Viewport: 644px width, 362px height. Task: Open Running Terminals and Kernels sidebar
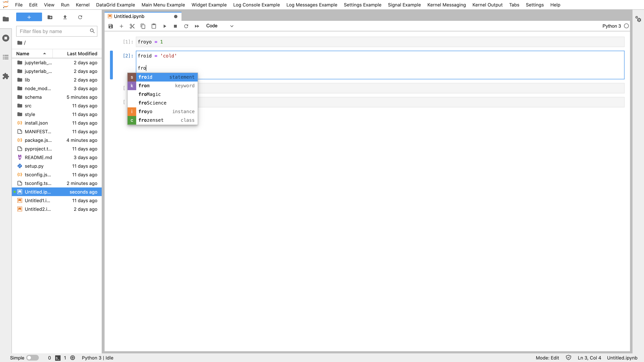tap(6, 38)
